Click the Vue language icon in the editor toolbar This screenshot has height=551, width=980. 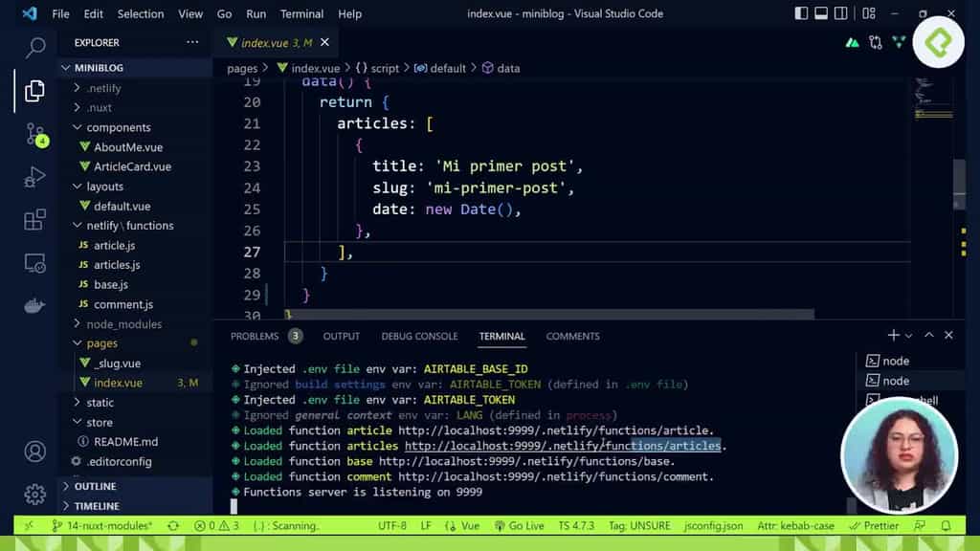[x=899, y=43]
